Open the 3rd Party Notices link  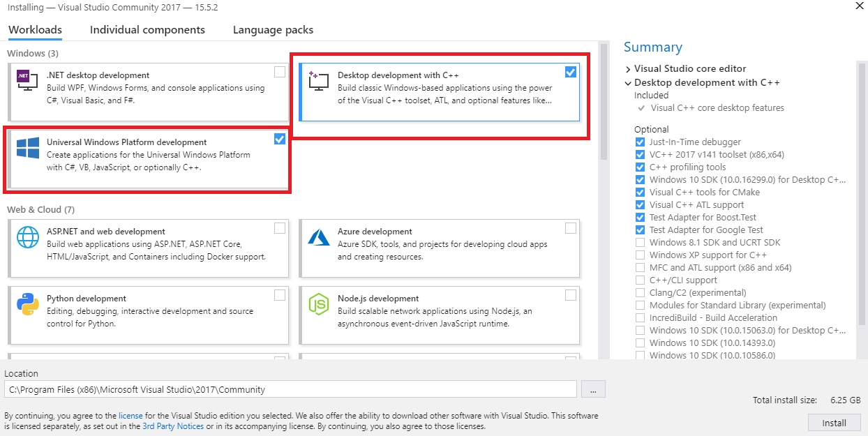[173, 426]
